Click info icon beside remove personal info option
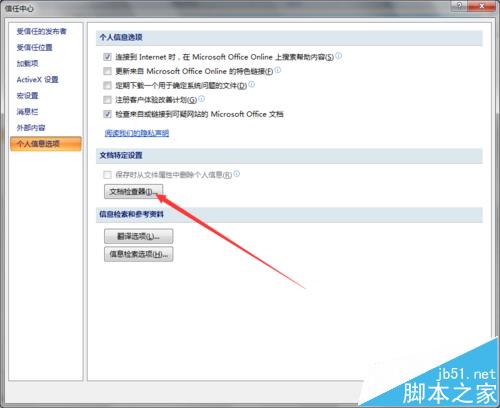Image resolution: width=500 pixels, height=408 pixels. pos(236,173)
